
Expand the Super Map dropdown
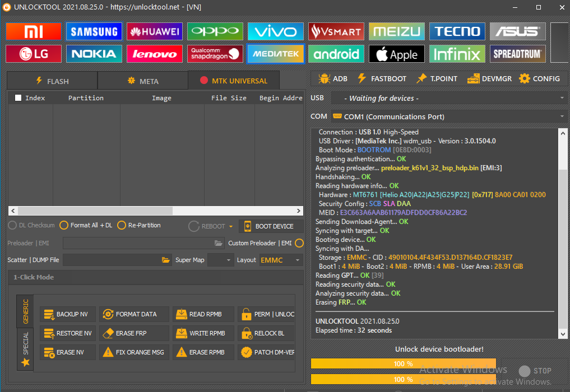(x=221, y=260)
